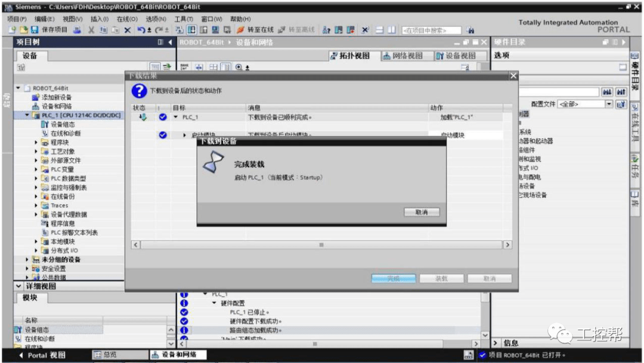Screen dimensions: 644x363
Task: Select 在线和诊断 under PLC_1
Action: [66, 134]
